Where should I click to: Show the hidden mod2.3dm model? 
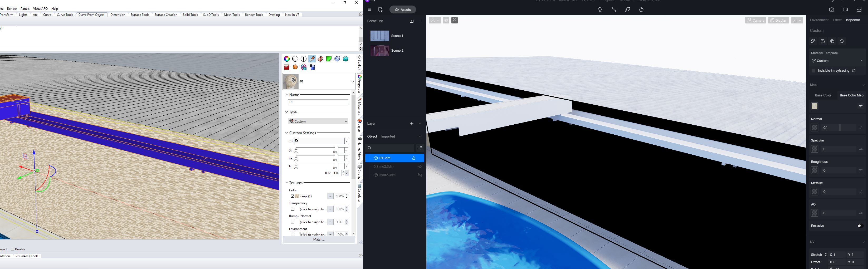tap(420, 175)
